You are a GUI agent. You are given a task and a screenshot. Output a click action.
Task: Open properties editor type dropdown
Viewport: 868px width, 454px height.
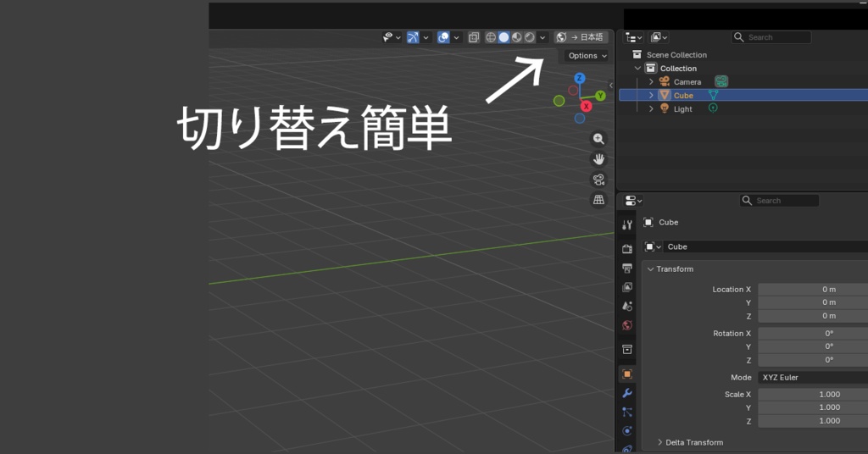pos(633,201)
